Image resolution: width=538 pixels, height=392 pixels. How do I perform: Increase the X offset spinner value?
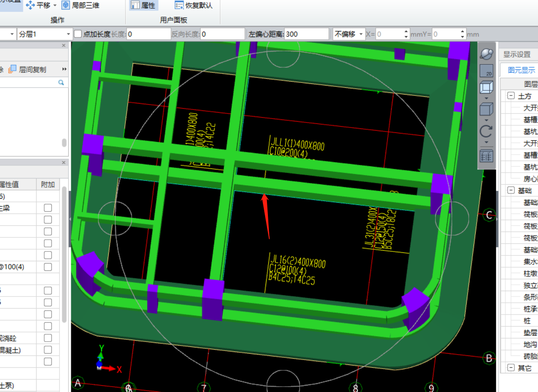coord(406,32)
